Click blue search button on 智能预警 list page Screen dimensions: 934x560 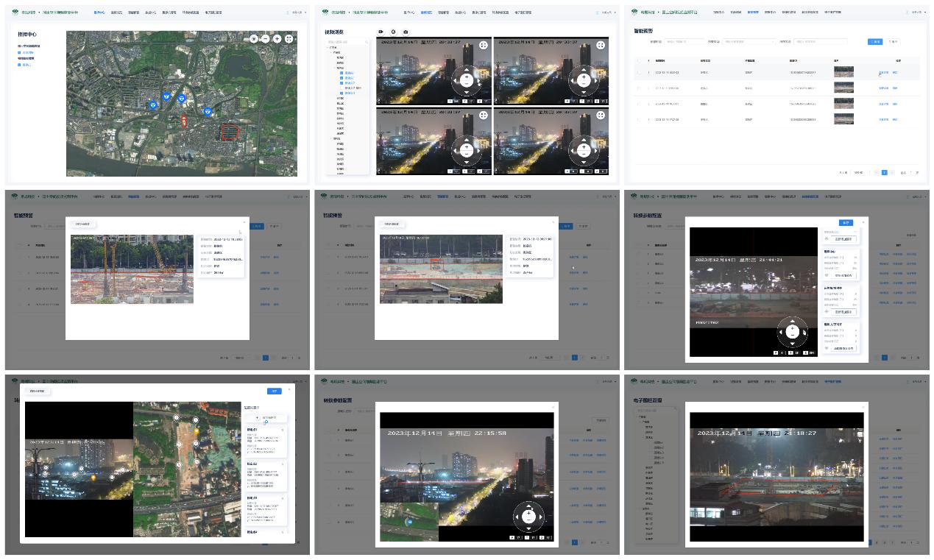[874, 42]
